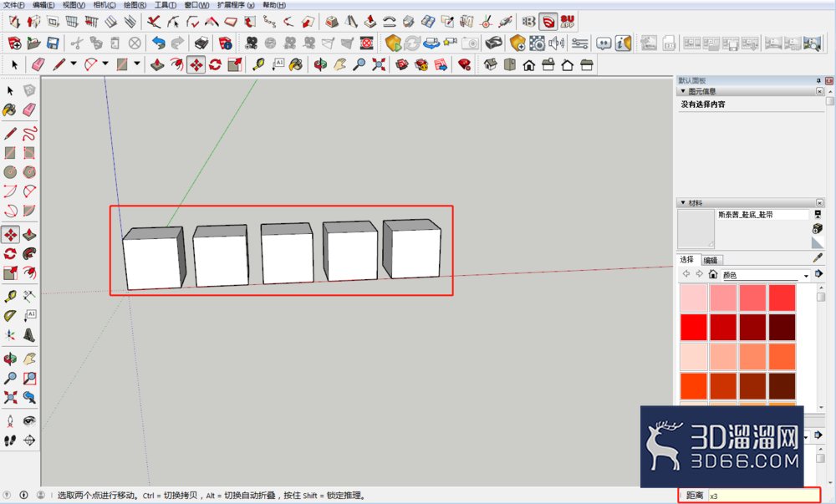This screenshot has height=504, width=836.
Task: Activate the Walk footprints tool
Action: [10, 440]
